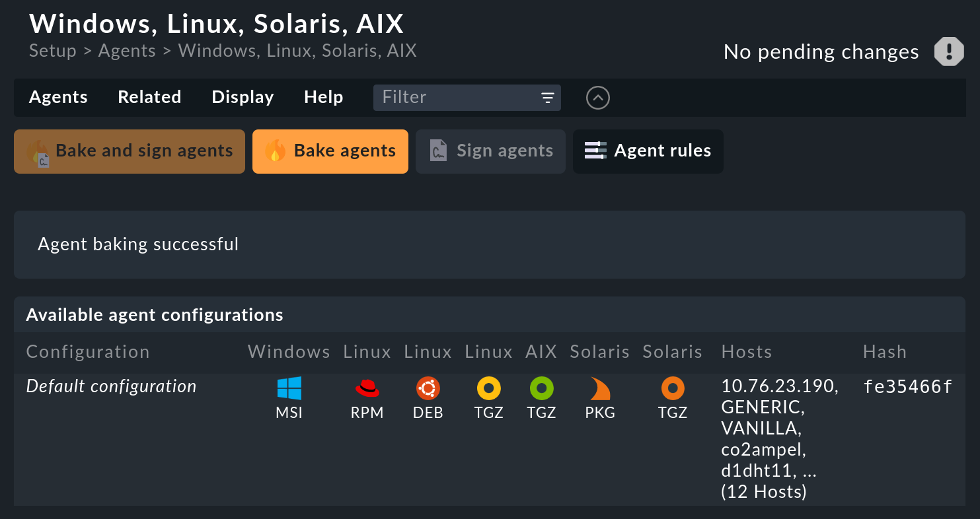The image size is (980, 519).
Task: Click the Agent baking successful message
Action: [x=138, y=244]
